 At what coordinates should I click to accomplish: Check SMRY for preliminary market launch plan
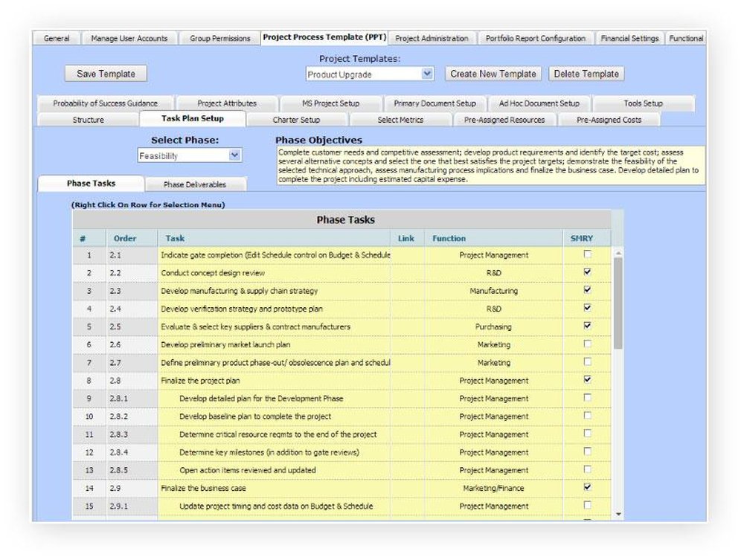point(588,344)
